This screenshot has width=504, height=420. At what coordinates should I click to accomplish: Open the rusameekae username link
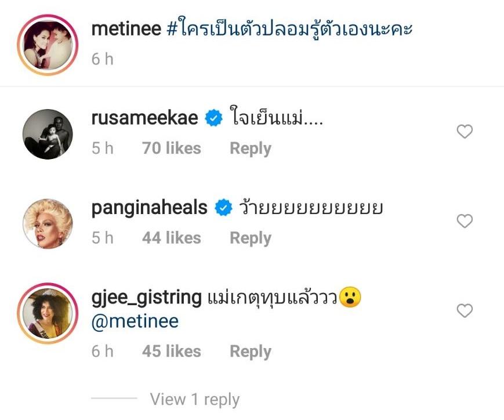pyautogui.click(x=144, y=118)
